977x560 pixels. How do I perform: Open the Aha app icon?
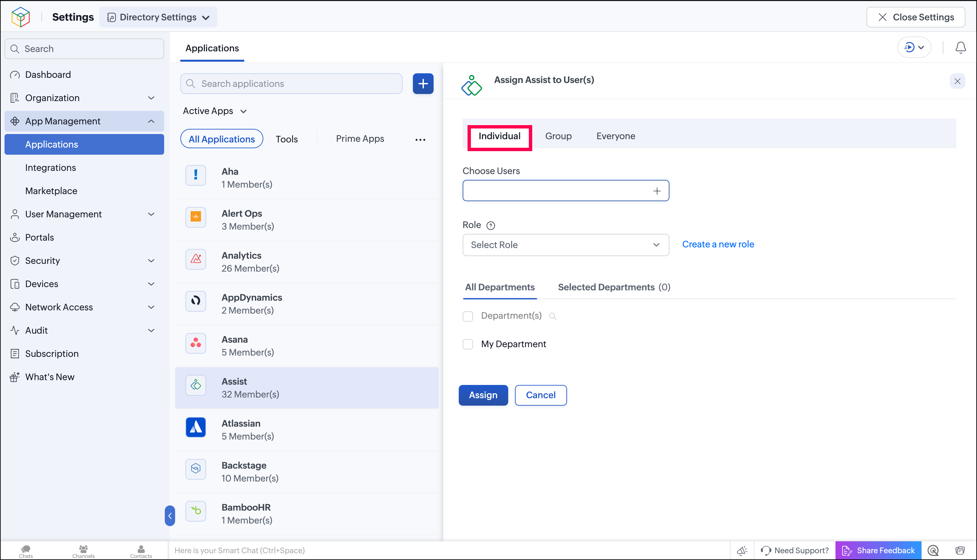pos(196,175)
